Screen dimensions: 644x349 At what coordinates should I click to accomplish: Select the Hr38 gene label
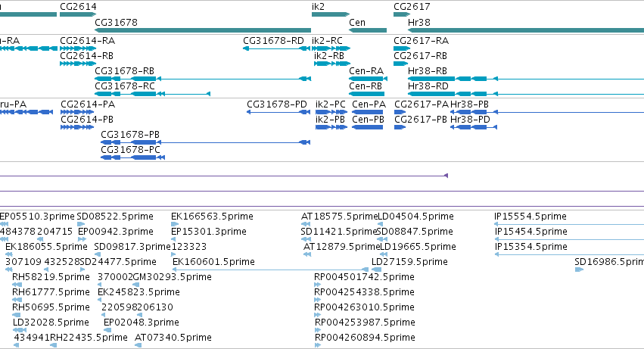(419, 22)
